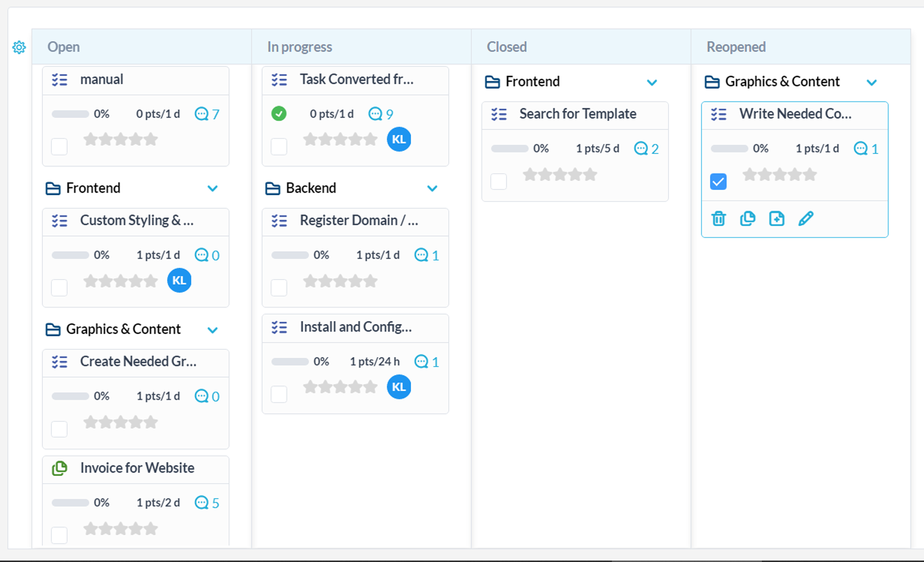Open comments on Search for Template card

[647, 149]
